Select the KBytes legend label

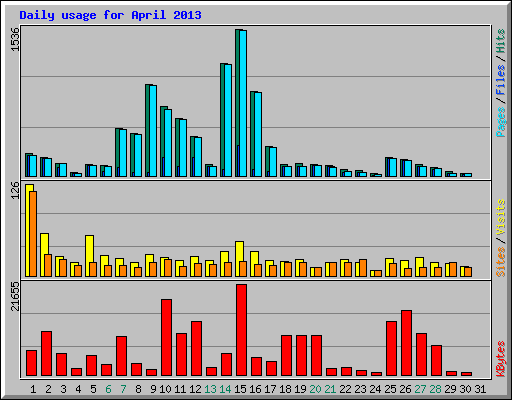click(501, 359)
